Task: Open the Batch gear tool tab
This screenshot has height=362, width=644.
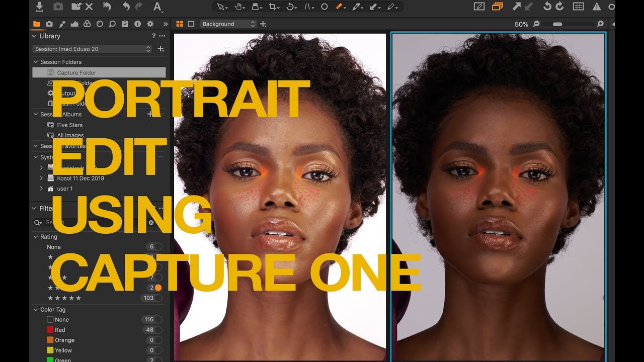Action: (x=150, y=24)
